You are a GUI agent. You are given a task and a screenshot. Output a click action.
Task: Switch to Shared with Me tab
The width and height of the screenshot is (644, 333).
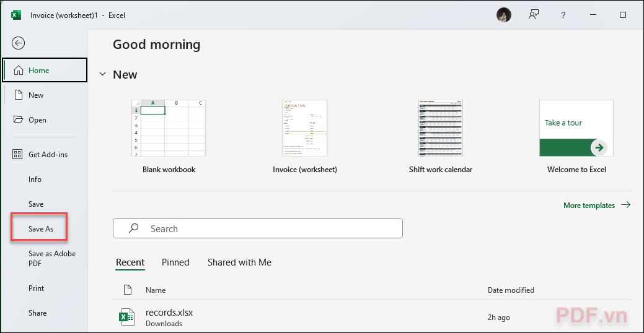(239, 262)
